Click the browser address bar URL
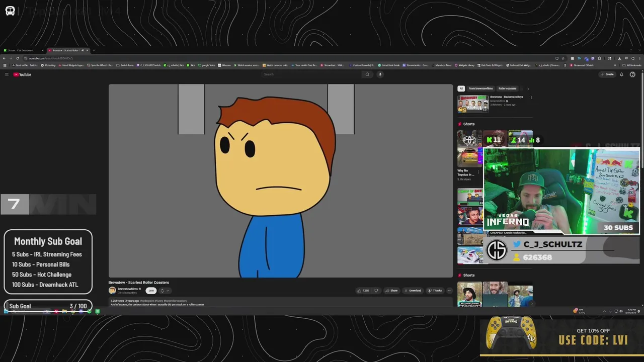644x362 pixels. click(x=50, y=58)
